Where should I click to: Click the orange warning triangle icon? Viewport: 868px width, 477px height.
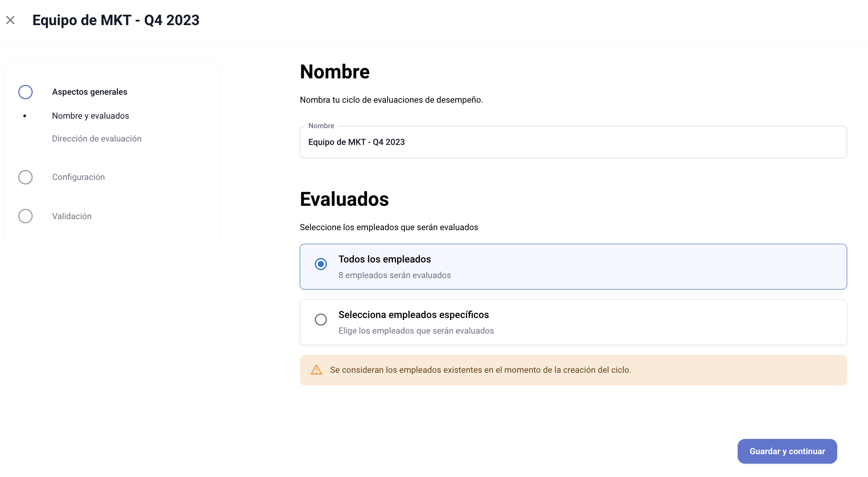point(316,370)
